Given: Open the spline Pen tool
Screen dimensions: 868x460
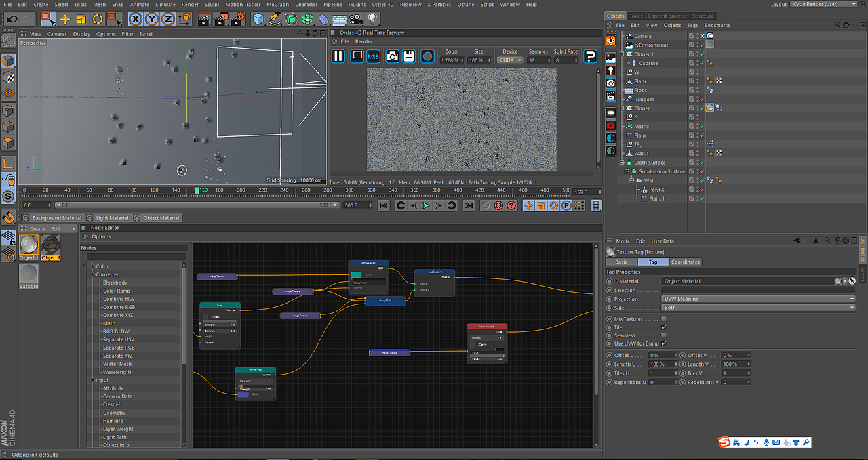Looking at the screenshot, I should point(275,19).
